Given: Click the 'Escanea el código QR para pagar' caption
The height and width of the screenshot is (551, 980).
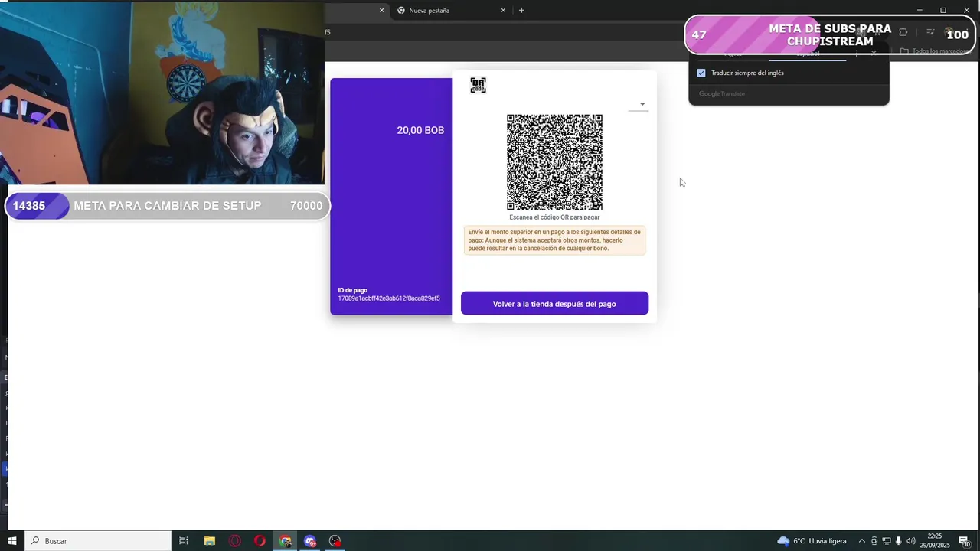Looking at the screenshot, I should tap(554, 217).
